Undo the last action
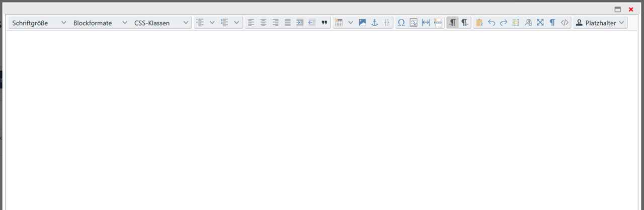The width and height of the screenshot is (644, 210). (x=492, y=23)
